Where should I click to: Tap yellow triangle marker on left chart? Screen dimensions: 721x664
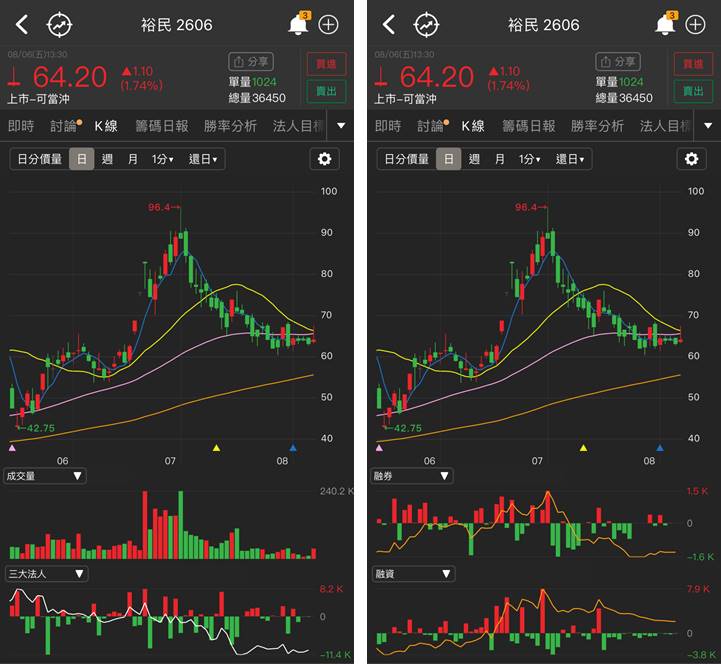coord(216,447)
